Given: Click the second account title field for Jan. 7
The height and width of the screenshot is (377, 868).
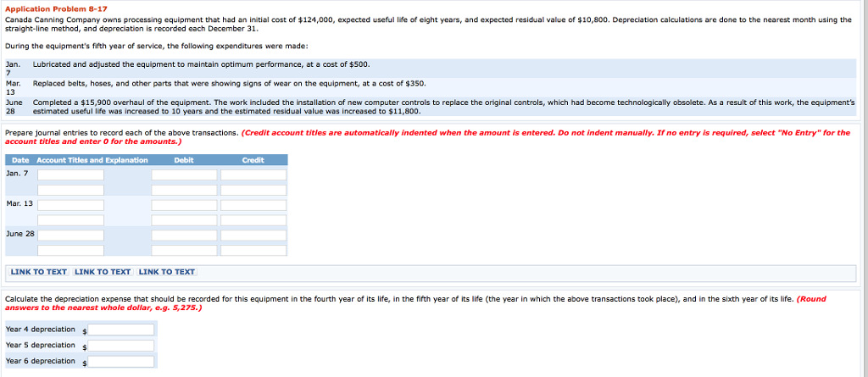Looking at the screenshot, I should pos(71,190).
